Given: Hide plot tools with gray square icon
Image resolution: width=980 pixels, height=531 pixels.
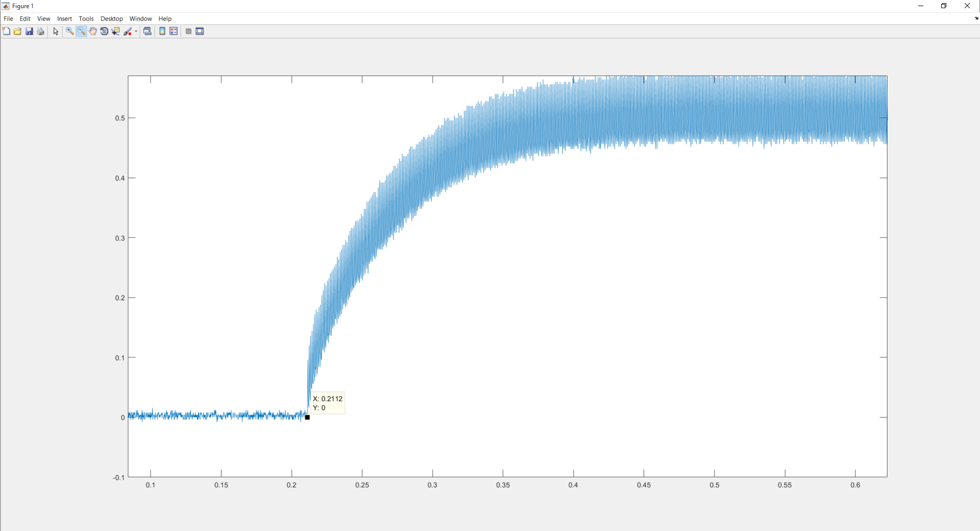Looking at the screenshot, I should coord(188,32).
